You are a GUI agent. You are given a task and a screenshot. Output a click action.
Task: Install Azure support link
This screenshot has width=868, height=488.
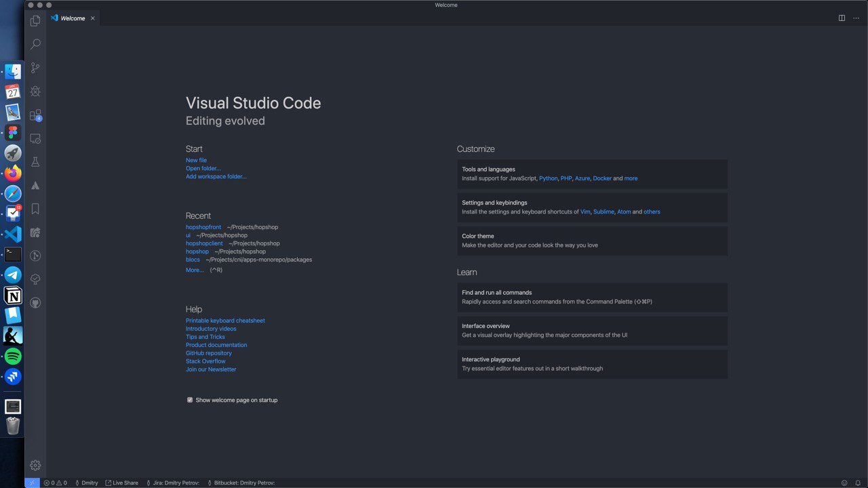coord(582,178)
